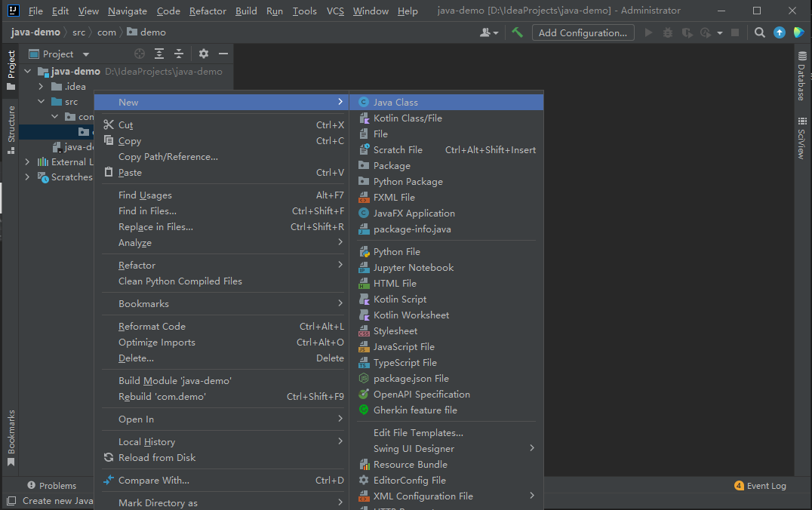
Task: Toggle the Structure tool window
Action: (x=11, y=130)
